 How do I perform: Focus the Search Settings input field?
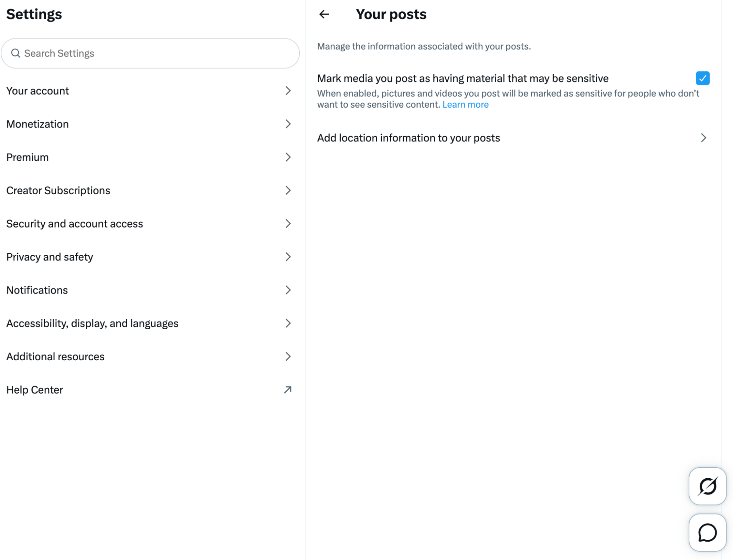(x=150, y=53)
